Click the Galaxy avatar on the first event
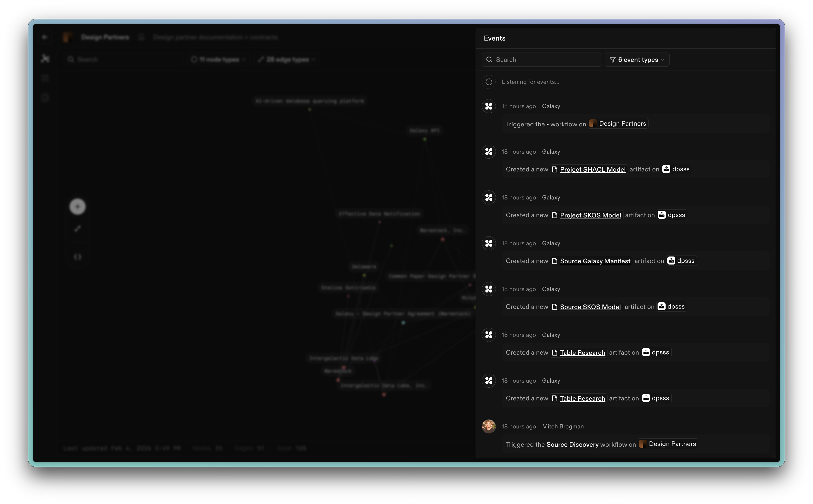 click(x=489, y=106)
